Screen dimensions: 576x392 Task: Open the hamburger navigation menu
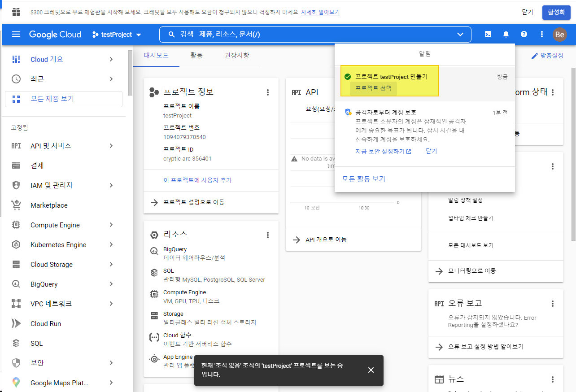click(16, 35)
